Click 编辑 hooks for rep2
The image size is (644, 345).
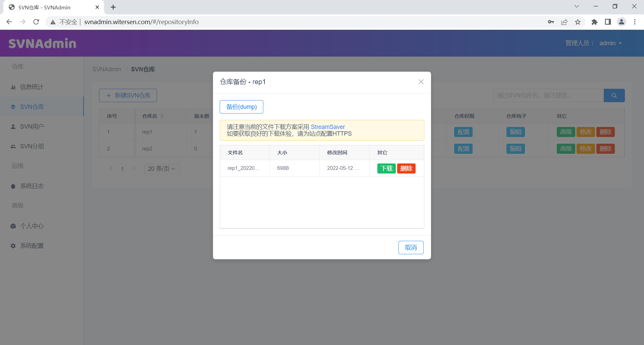click(516, 149)
